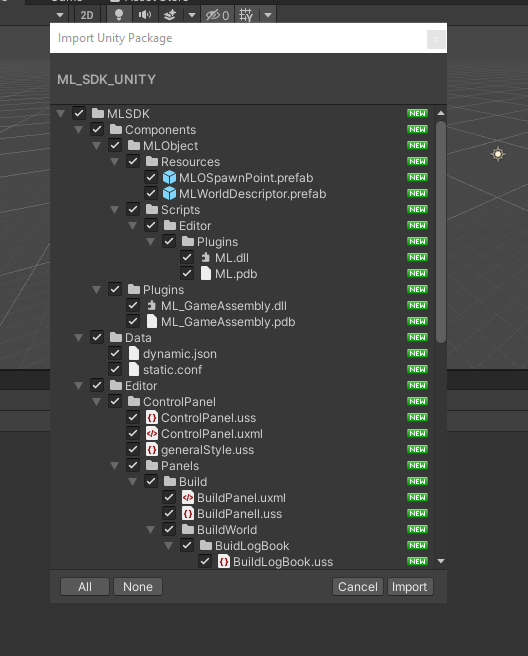The image size is (528, 656).
Task: Click the NEW badge beside static.conf
Action: tap(417, 369)
